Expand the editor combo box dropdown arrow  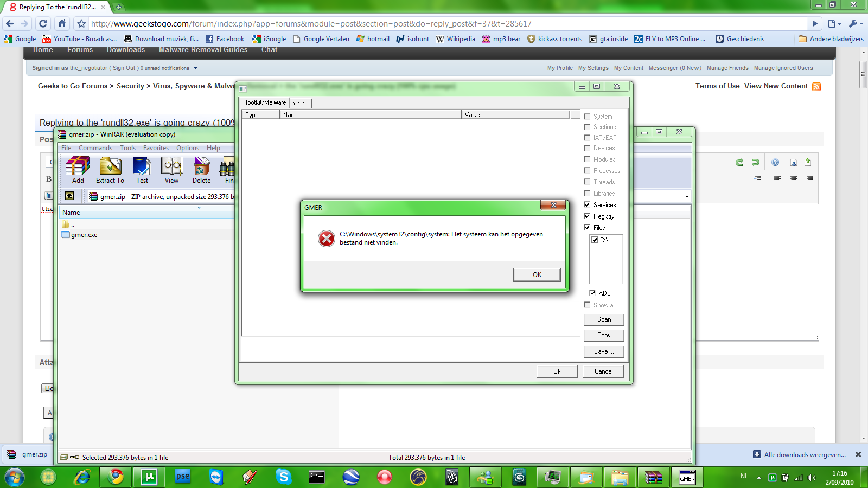pyautogui.click(x=687, y=197)
